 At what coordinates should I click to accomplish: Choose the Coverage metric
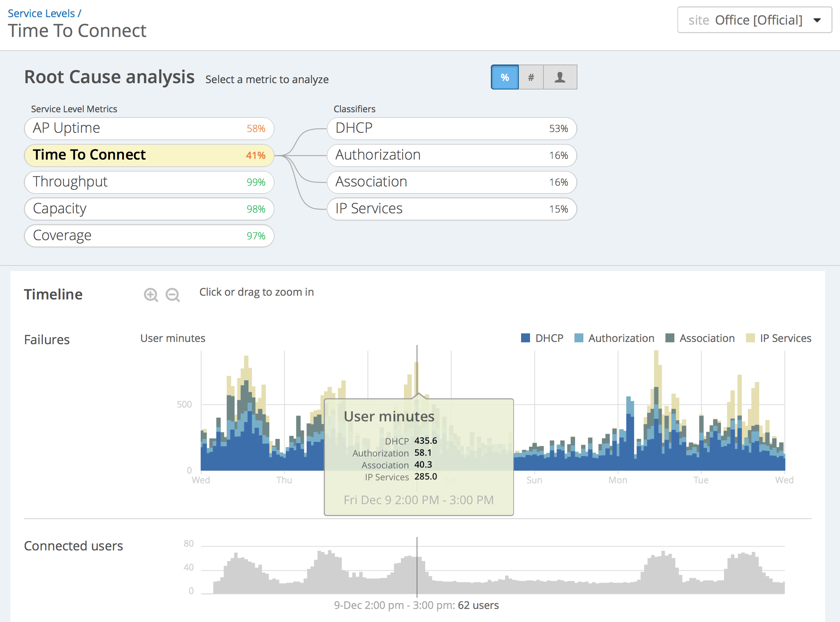[149, 236]
